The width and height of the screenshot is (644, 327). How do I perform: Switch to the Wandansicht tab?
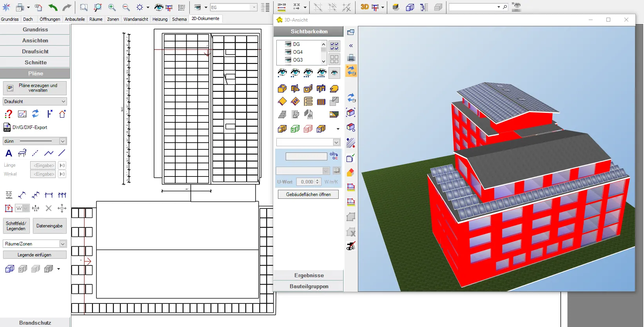[136, 19]
